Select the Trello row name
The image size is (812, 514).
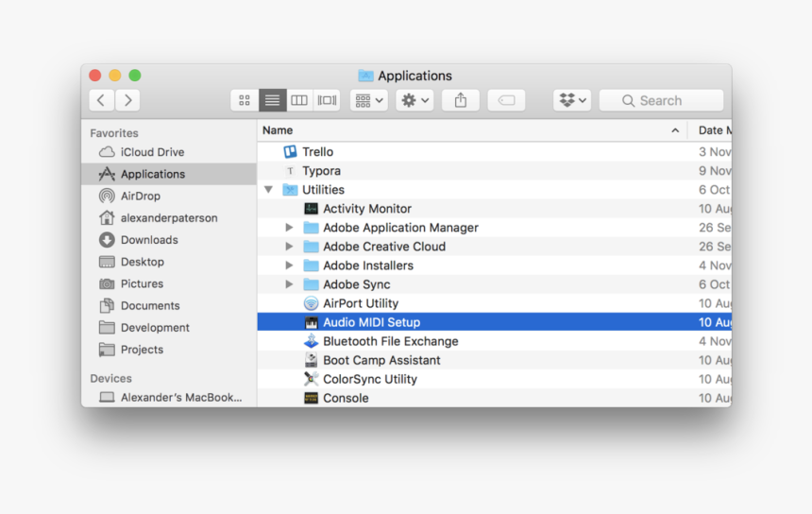[317, 152]
